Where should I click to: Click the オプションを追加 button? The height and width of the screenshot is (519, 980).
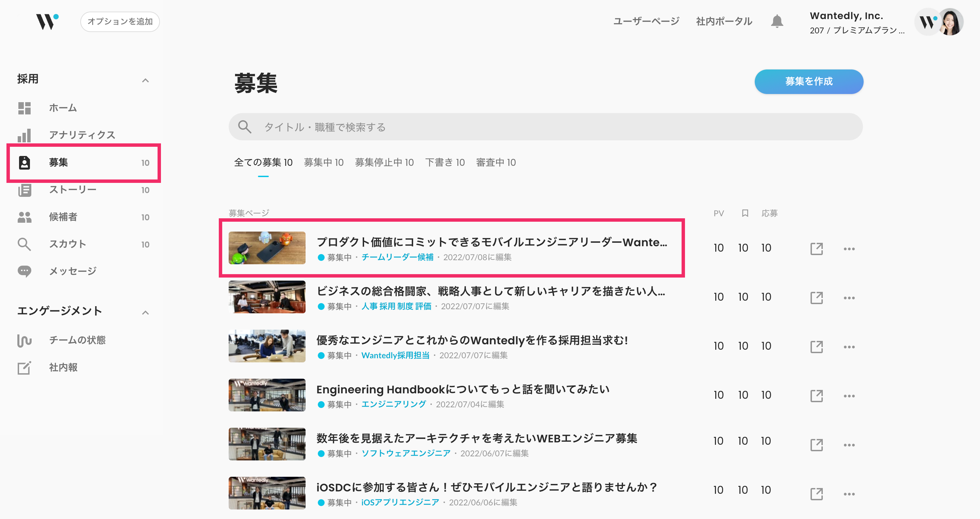(x=120, y=22)
